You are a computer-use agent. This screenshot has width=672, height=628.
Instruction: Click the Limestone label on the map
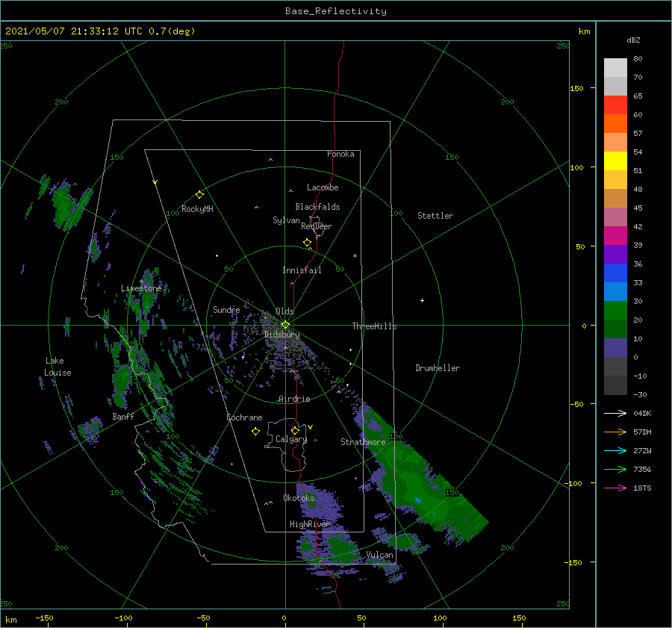(141, 288)
